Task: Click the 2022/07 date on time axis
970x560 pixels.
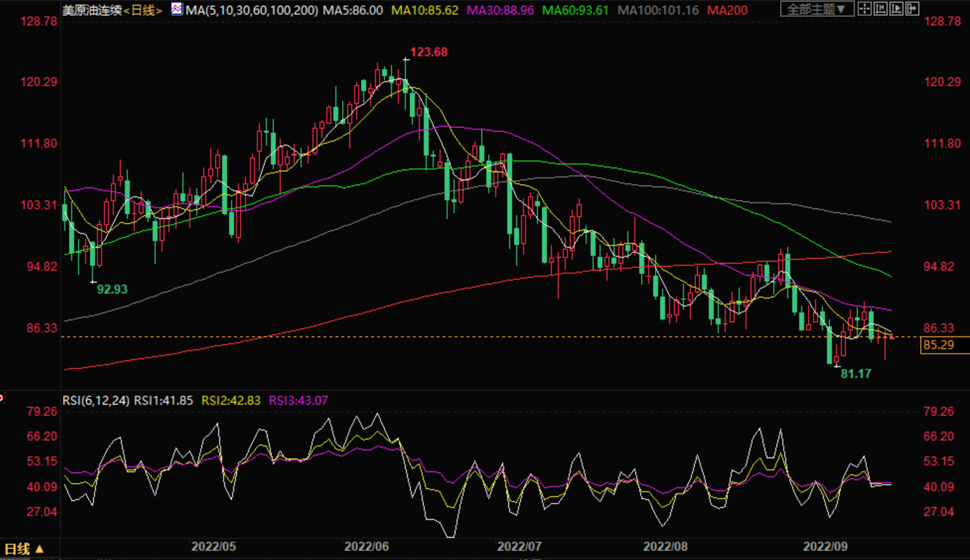Action: click(519, 547)
